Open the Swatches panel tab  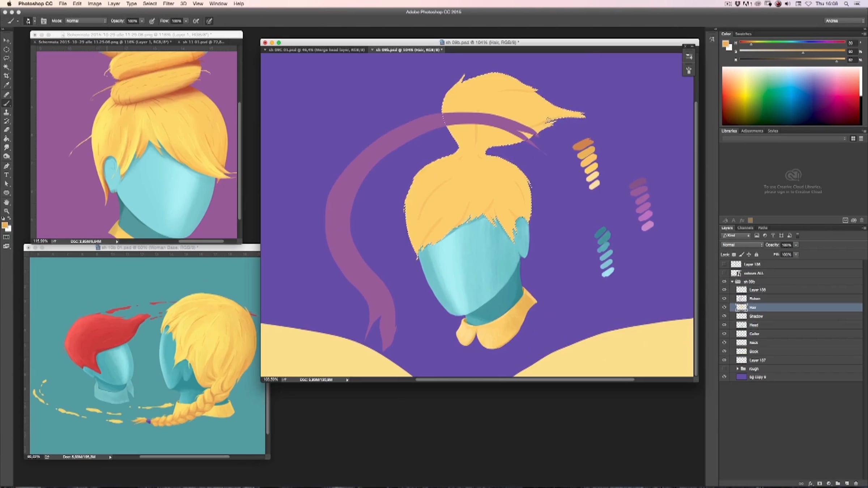click(x=743, y=34)
